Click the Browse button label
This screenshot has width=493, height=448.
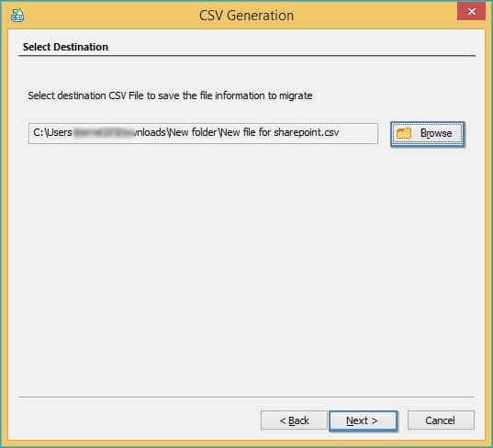pyautogui.click(x=436, y=133)
